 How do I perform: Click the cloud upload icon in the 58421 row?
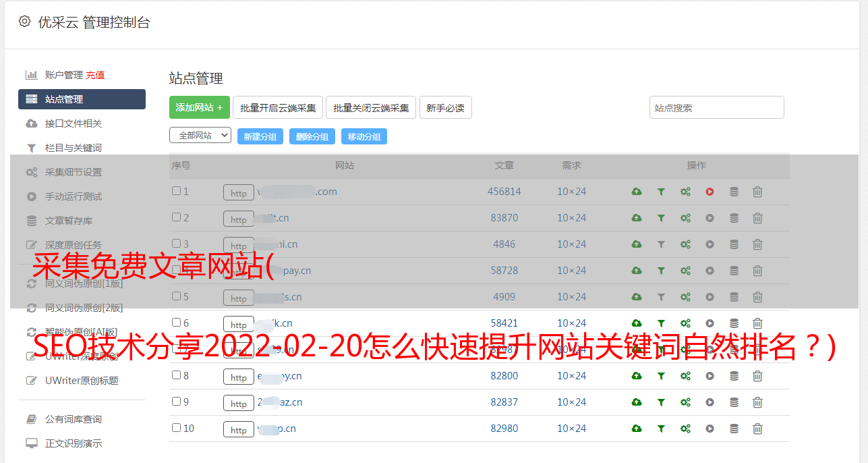coord(637,323)
